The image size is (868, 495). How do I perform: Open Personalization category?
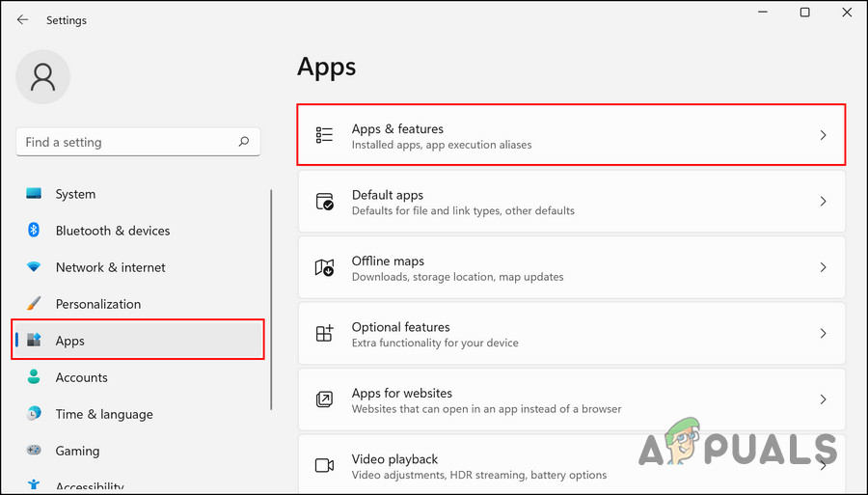138,303
